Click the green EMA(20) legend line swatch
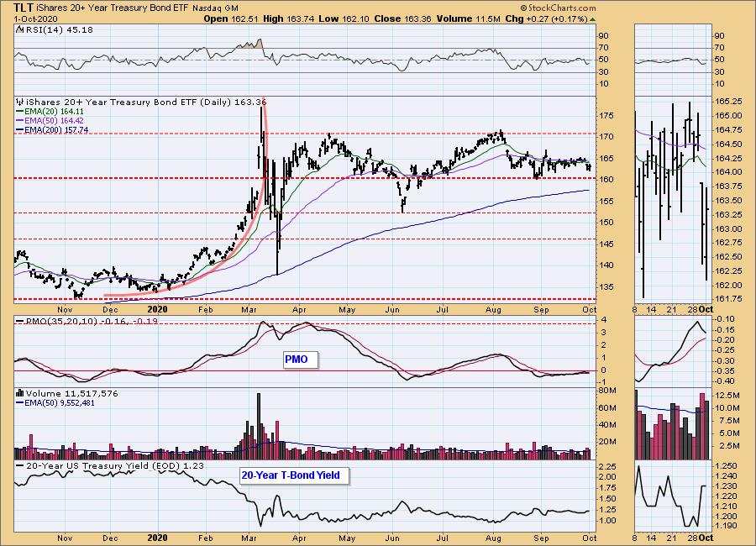The height and width of the screenshot is (546, 756). (20, 112)
